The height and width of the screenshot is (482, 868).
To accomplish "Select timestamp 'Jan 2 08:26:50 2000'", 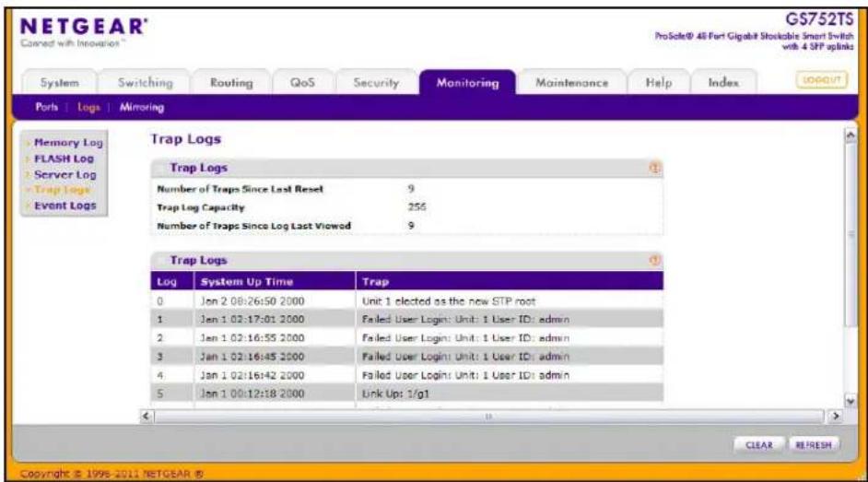I will coord(252,301).
